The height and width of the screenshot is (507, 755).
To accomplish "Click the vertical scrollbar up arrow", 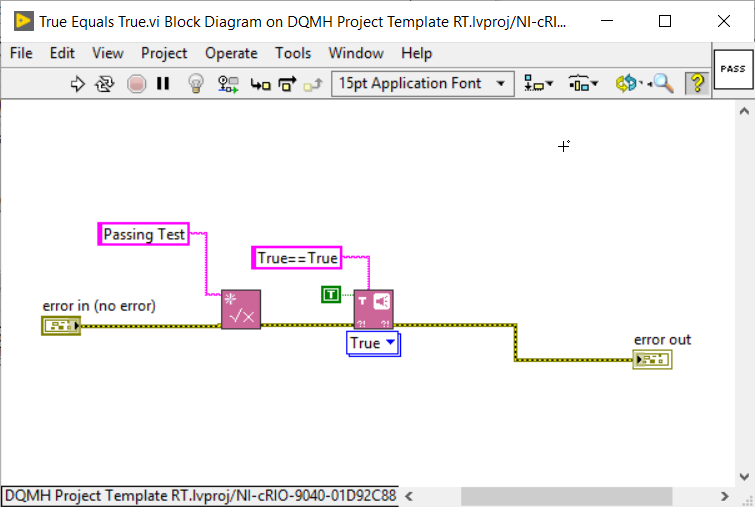I will coord(744,111).
